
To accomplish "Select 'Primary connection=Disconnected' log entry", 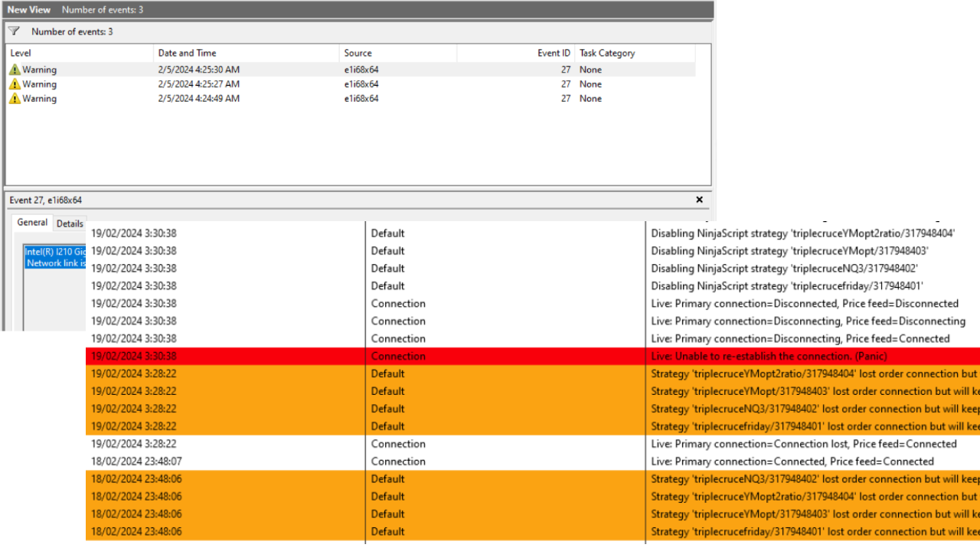I will (804, 304).
